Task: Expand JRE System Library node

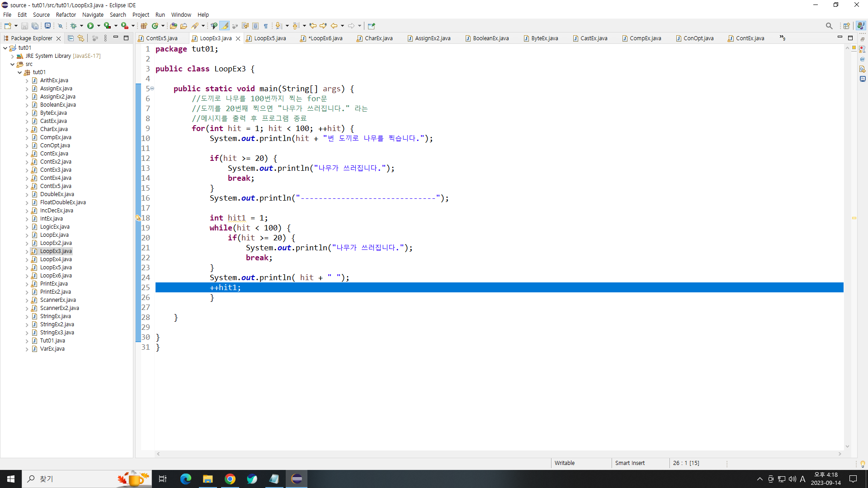Action: coord(12,56)
